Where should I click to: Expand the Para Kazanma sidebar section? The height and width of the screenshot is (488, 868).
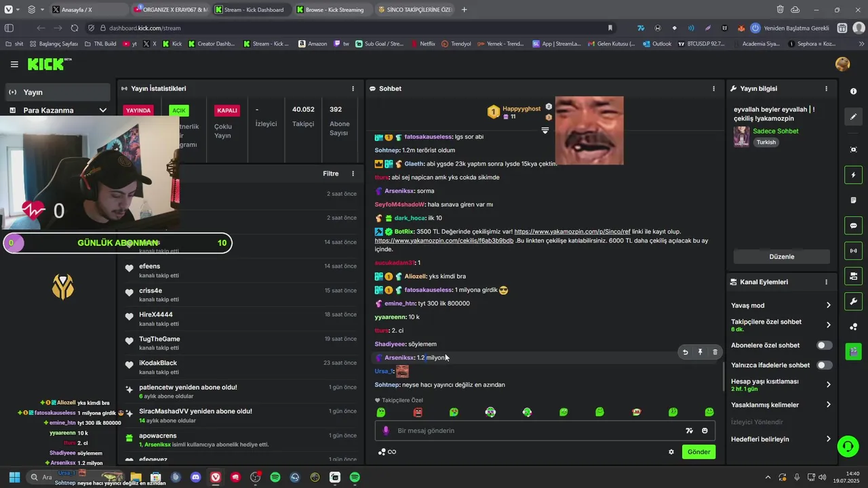58,110
